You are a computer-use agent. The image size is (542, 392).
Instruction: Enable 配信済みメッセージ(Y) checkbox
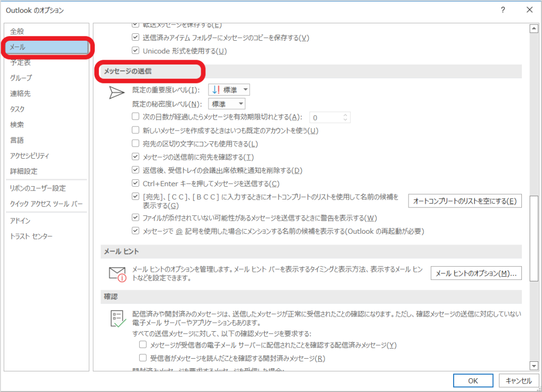(x=143, y=344)
